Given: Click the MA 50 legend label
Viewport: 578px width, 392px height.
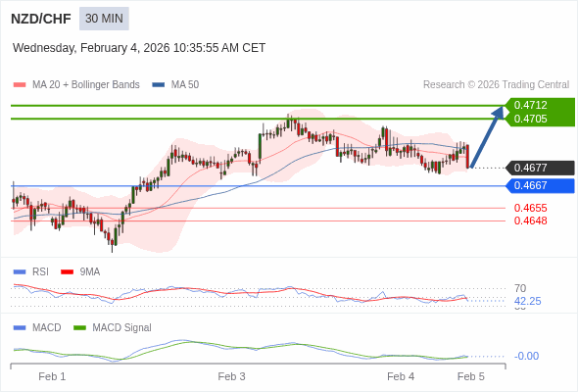Looking at the screenshot, I should point(185,85).
